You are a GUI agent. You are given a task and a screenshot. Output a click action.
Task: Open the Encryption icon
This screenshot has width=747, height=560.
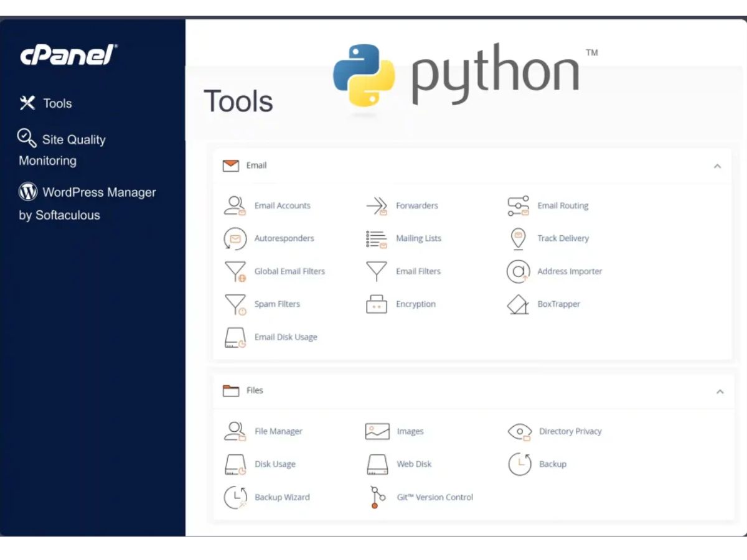377,304
